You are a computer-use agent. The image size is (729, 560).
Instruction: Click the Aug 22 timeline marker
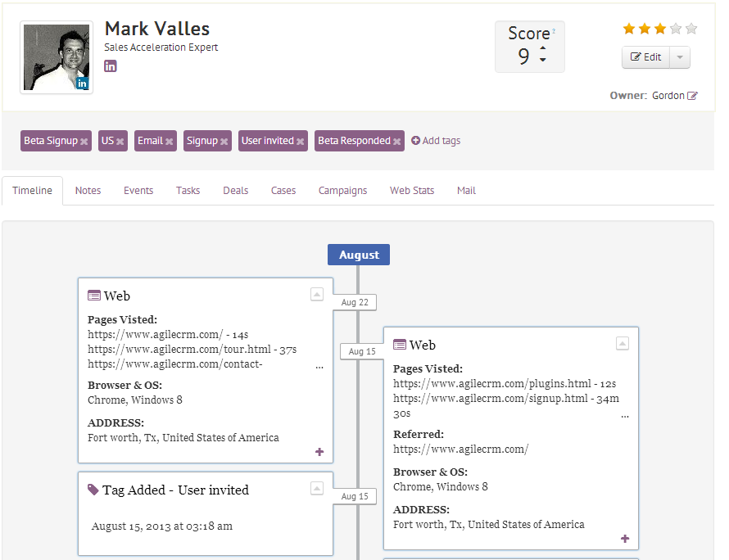(355, 302)
